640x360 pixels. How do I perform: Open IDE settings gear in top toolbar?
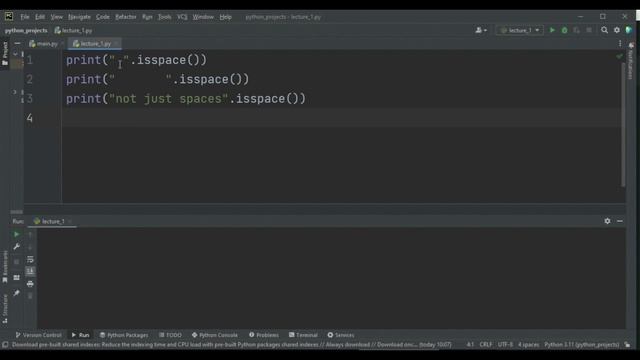[x=617, y=30]
